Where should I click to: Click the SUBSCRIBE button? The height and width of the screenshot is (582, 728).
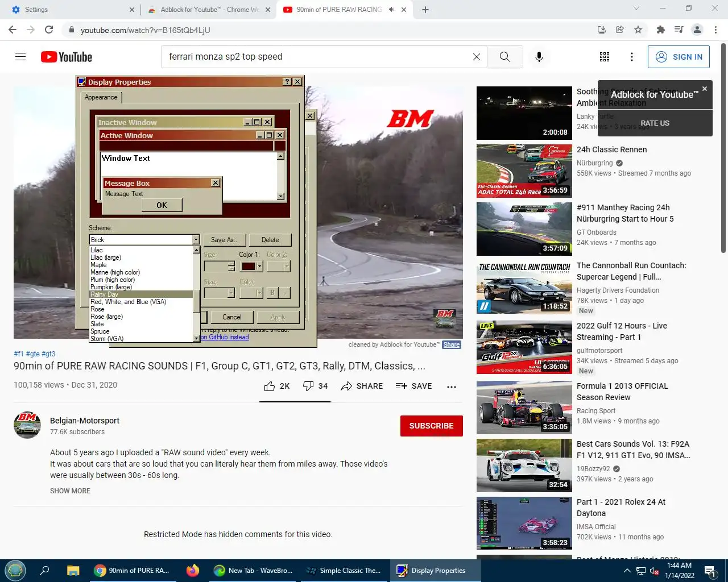tap(431, 426)
